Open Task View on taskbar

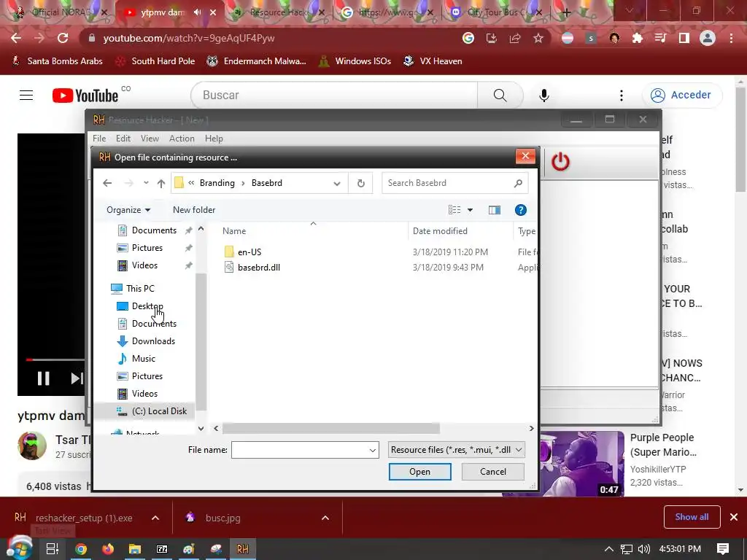(x=53, y=549)
